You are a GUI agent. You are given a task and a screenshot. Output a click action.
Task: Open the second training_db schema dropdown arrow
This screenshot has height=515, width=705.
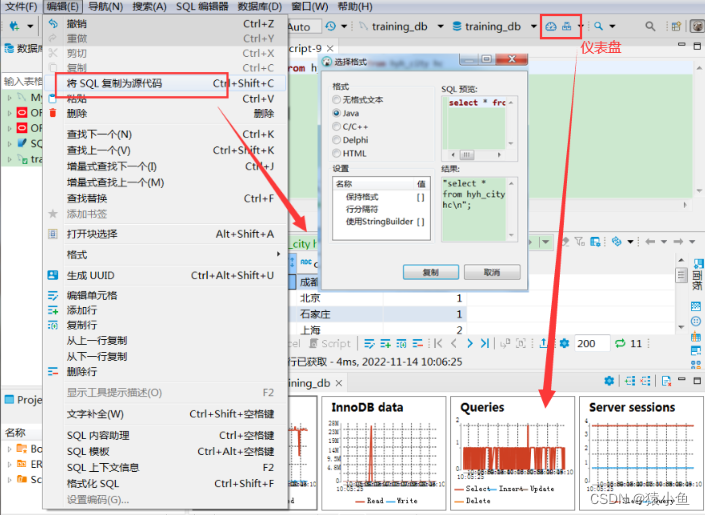click(534, 27)
